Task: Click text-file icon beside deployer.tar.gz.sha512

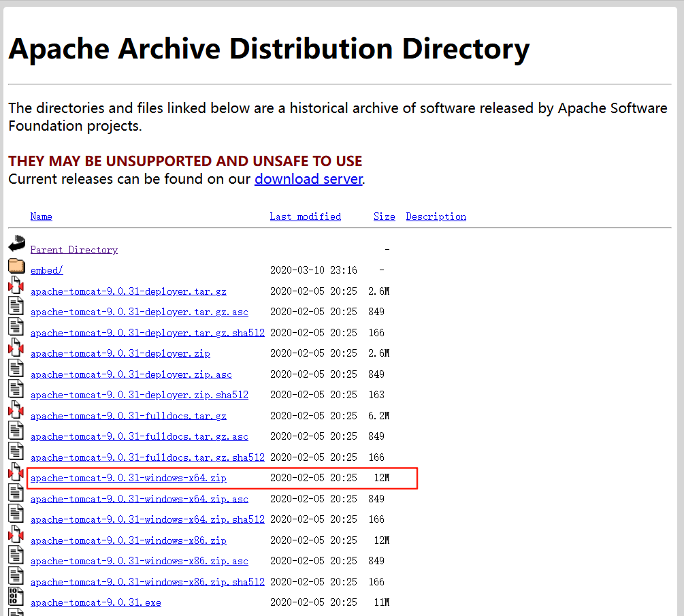Action: [x=16, y=327]
